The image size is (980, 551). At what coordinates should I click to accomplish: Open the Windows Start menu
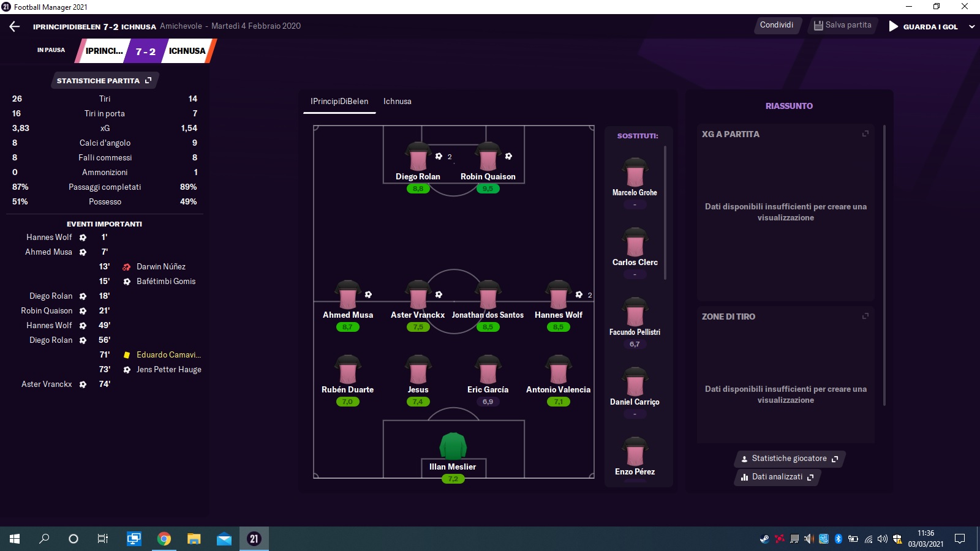pyautogui.click(x=15, y=539)
